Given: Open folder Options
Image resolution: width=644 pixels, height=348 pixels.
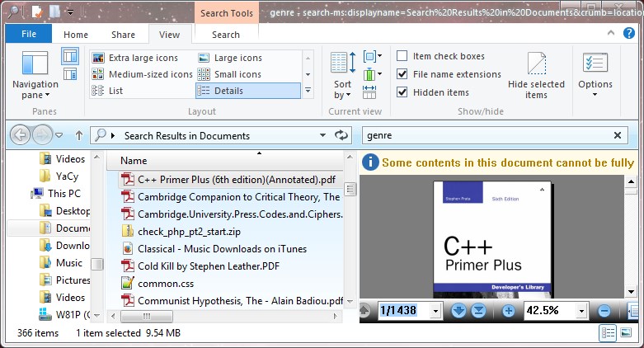Looking at the screenshot, I should pyautogui.click(x=595, y=74).
